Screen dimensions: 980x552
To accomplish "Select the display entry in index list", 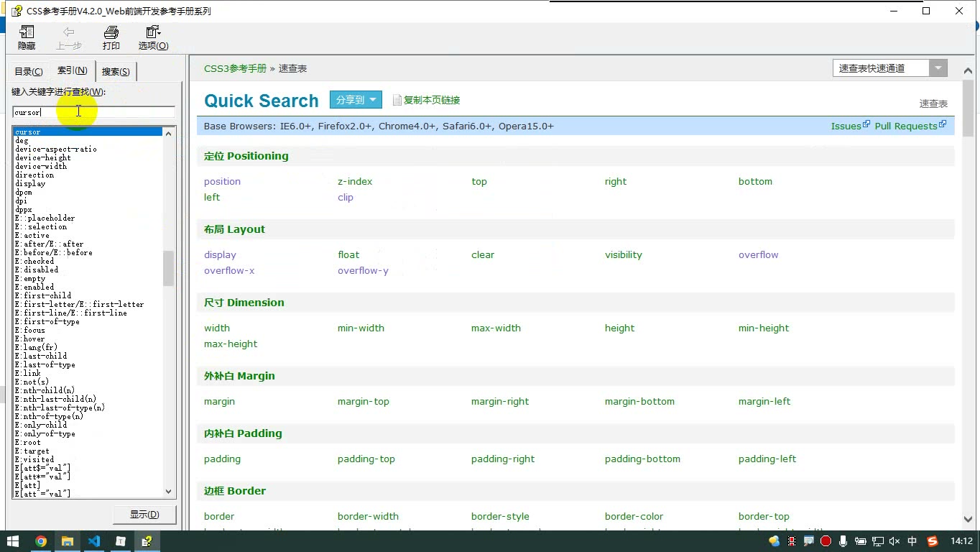I will (x=30, y=183).
